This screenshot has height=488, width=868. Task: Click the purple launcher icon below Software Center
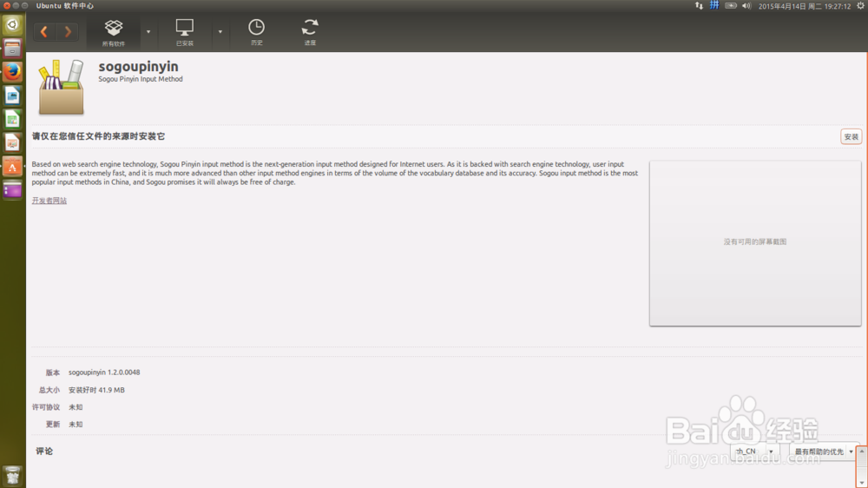pos(12,190)
